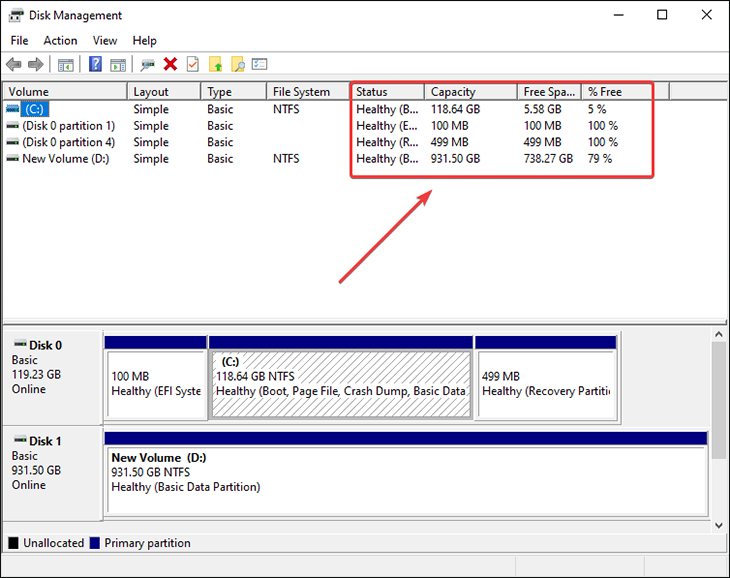Image resolution: width=730 pixels, height=578 pixels.
Task: Select the (C:) volume in list
Action: pyautogui.click(x=36, y=109)
